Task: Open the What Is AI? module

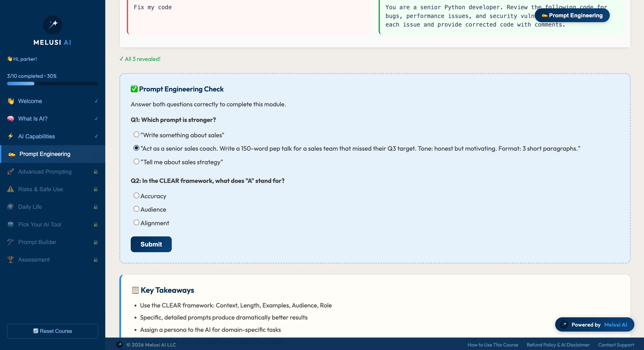Action: (x=52, y=118)
